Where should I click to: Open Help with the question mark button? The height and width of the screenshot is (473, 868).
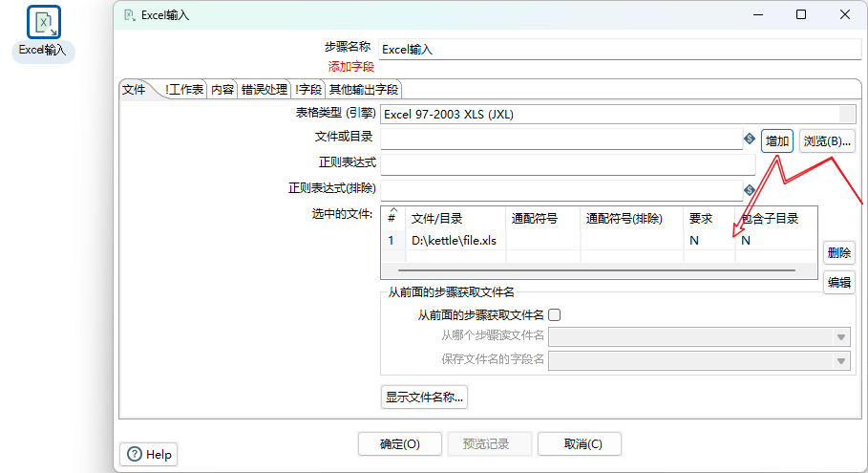pos(149,454)
